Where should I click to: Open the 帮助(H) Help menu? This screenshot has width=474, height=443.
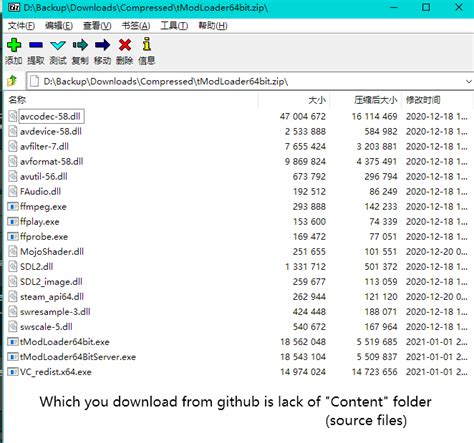[213, 26]
